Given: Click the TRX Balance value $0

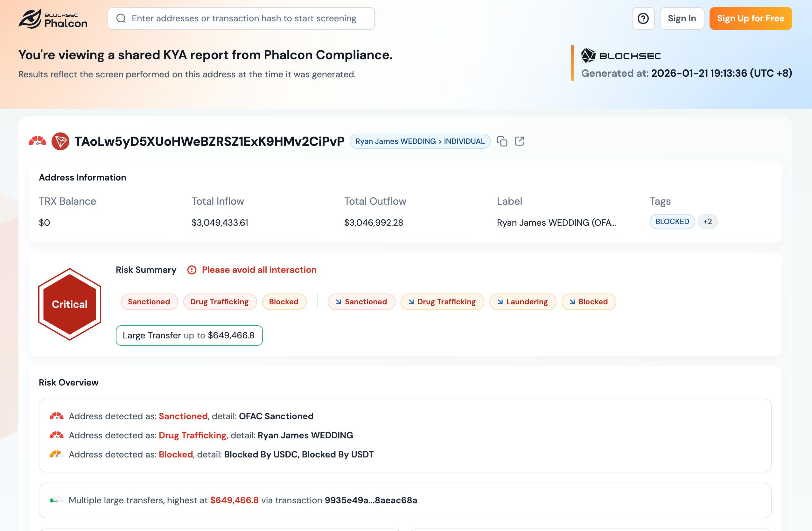Looking at the screenshot, I should coord(44,223).
